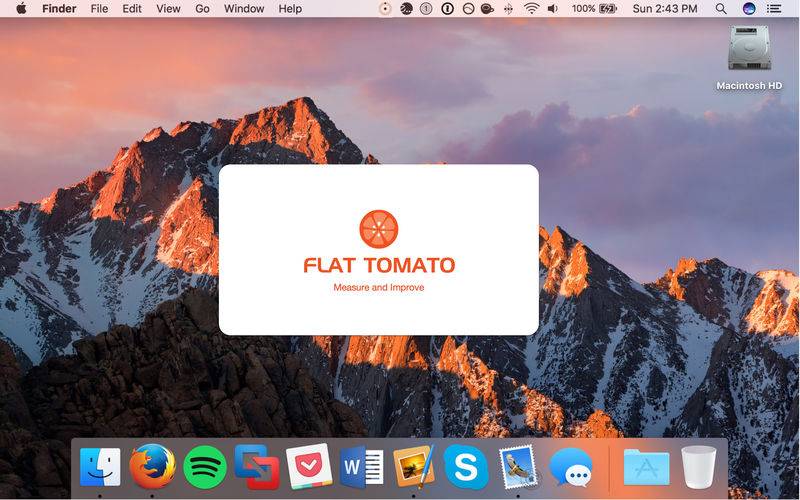Viewport: 800px width, 500px height.
Task: Launch Firefox from the Dock
Action: coord(152,466)
